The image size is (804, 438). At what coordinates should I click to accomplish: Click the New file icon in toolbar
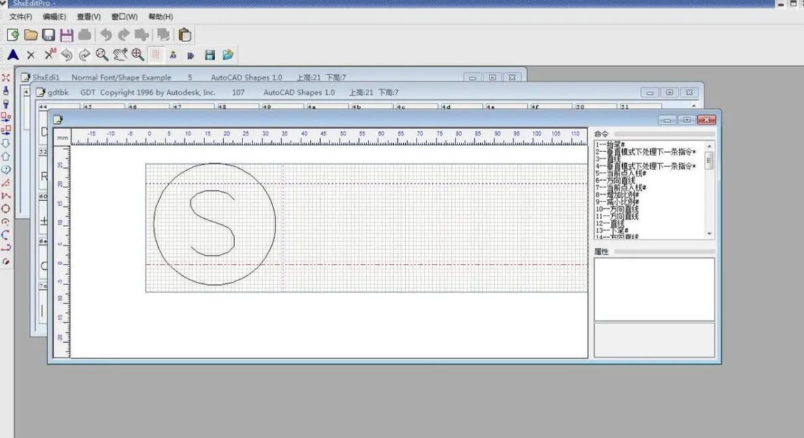coord(13,35)
